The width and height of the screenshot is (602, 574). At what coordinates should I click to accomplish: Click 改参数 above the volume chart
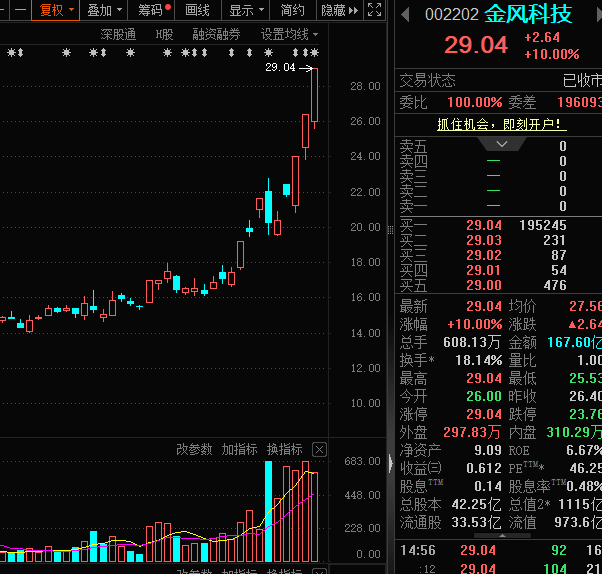[194, 449]
